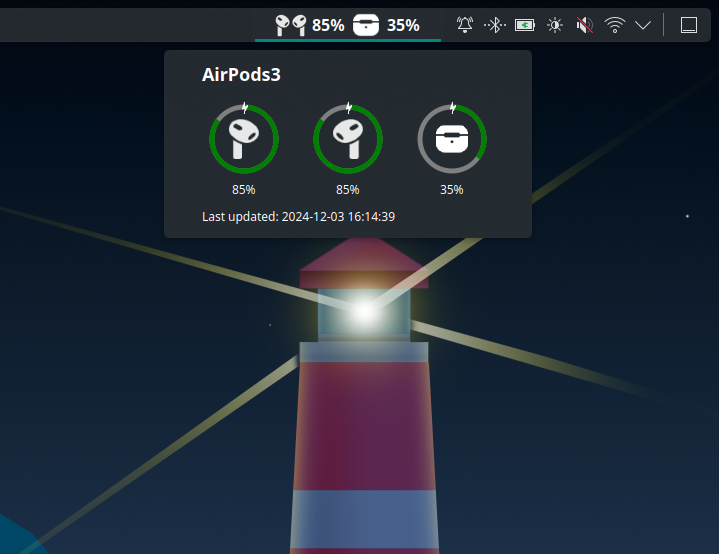
Task: Click the Last updated timestamp text
Action: [x=299, y=216]
